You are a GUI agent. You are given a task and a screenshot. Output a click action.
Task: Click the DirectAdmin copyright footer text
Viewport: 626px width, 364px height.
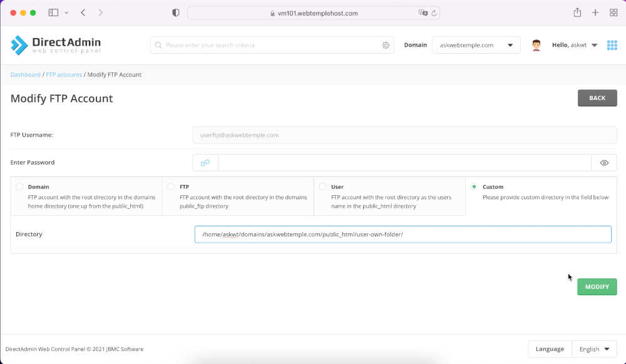[x=74, y=349]
